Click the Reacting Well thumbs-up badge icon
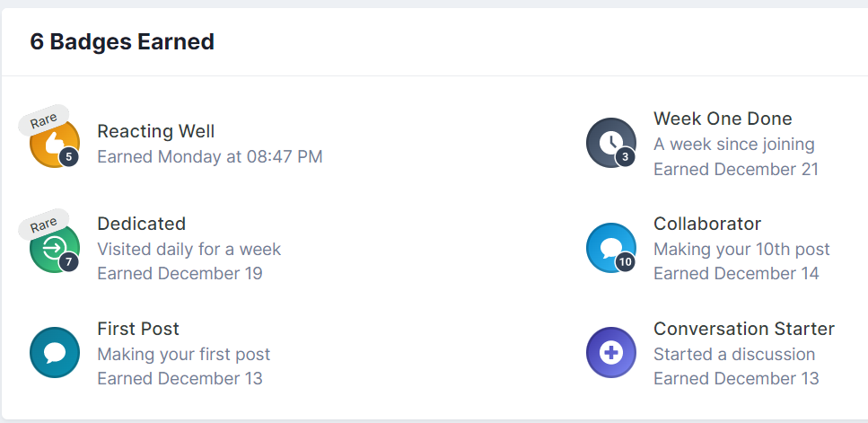868x423 pixels. pos(53,144)
